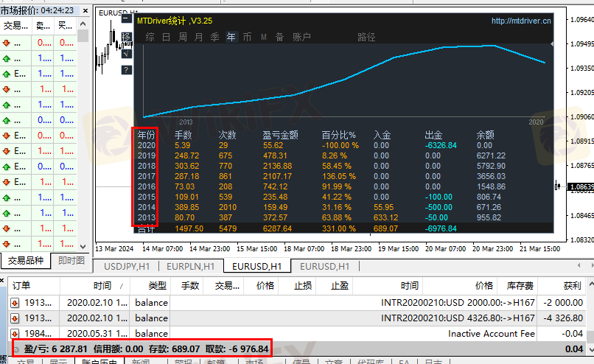This screenshot has width=594, height=364.
Task: Minimize the MTDriver statistics panel
Action: coord(127,18)
